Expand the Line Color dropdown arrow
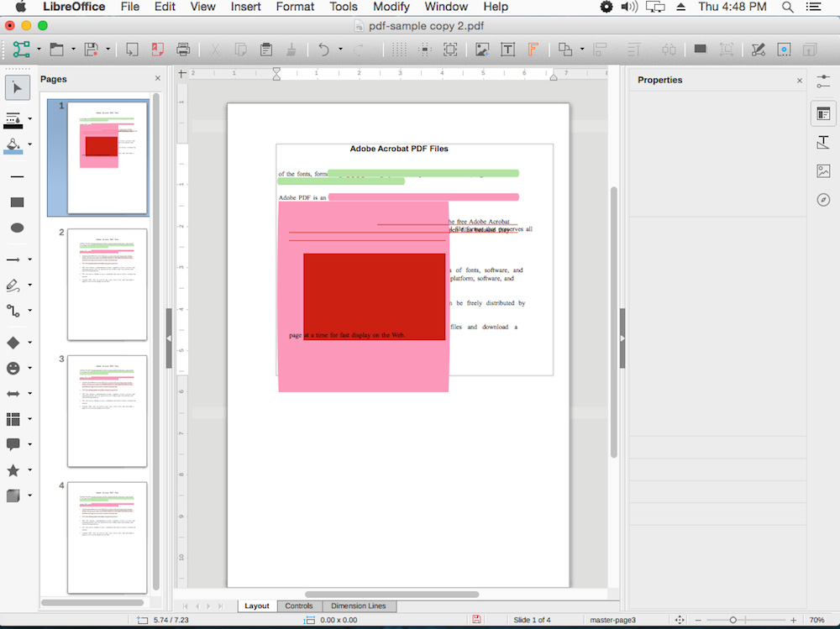840x629 pixels. click(30, 119)
